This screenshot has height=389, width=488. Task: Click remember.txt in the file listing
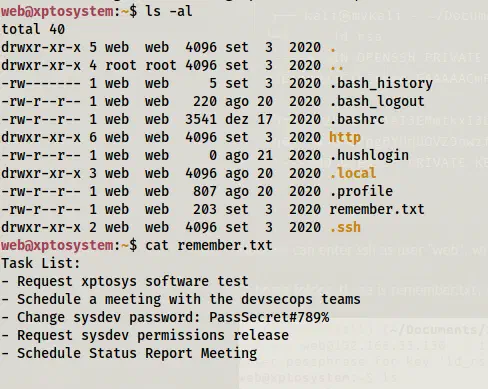click(377, 209)
